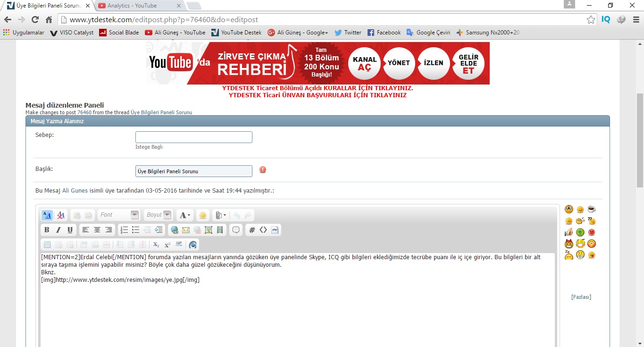Open the attachments paperclip dropdown
This screenshot has width=644, height=347.
(x=220, y=215)
